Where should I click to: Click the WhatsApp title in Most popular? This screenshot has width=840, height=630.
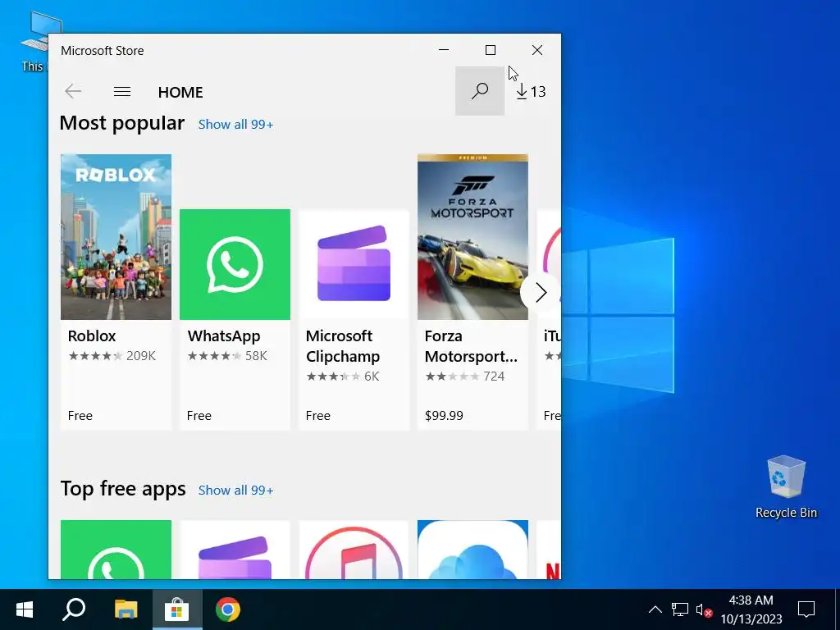224,336
